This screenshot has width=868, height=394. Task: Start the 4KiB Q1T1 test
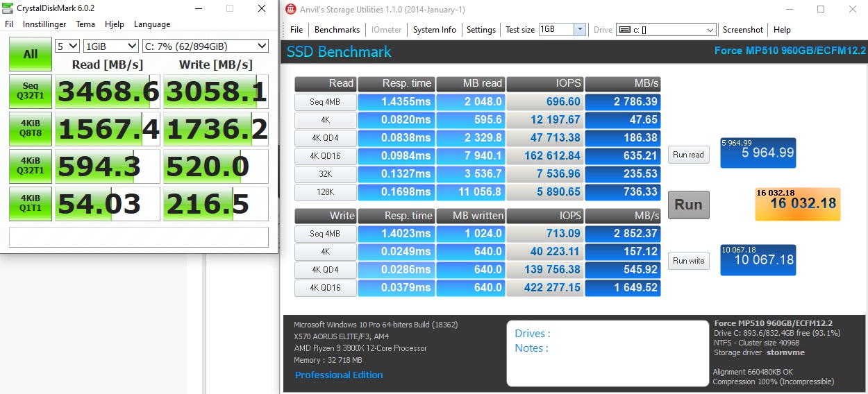tap(31, 204)
